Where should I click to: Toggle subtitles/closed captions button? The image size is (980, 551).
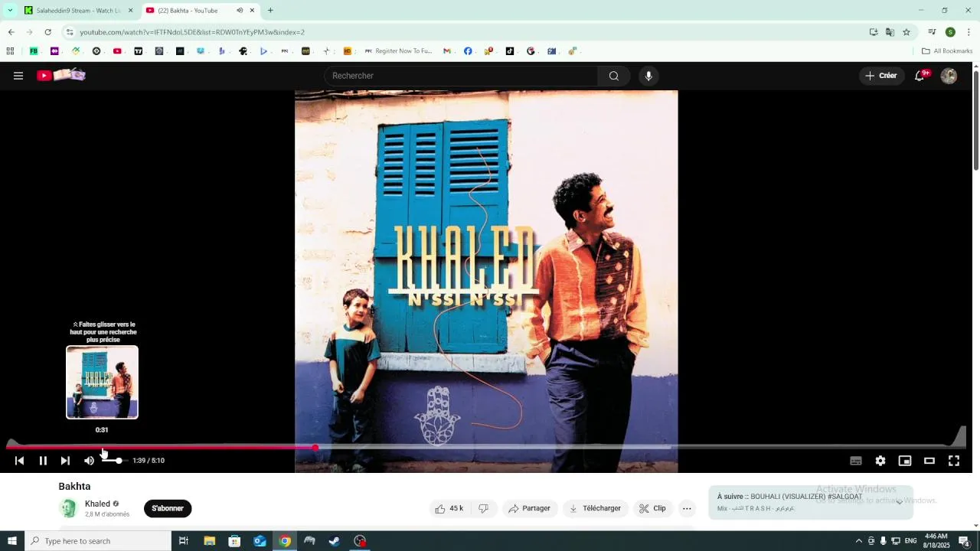click(856, 461)
